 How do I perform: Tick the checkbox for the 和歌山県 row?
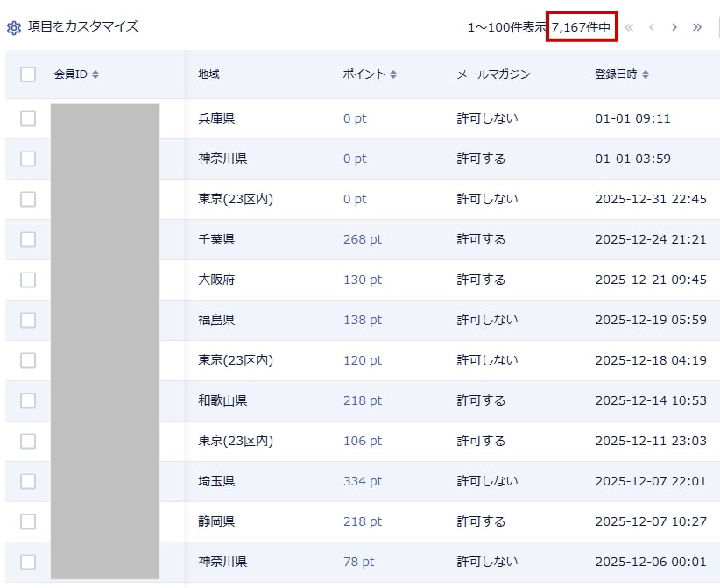coord(28,400)
